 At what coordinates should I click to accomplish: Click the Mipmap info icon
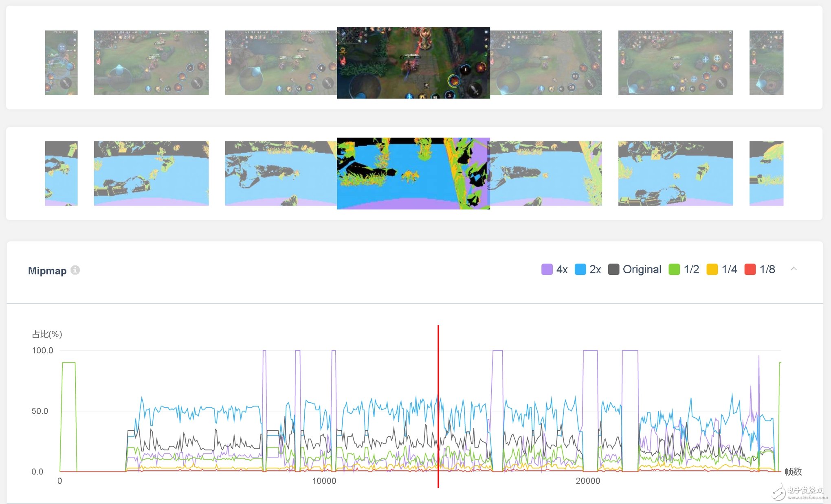point(75,270)
